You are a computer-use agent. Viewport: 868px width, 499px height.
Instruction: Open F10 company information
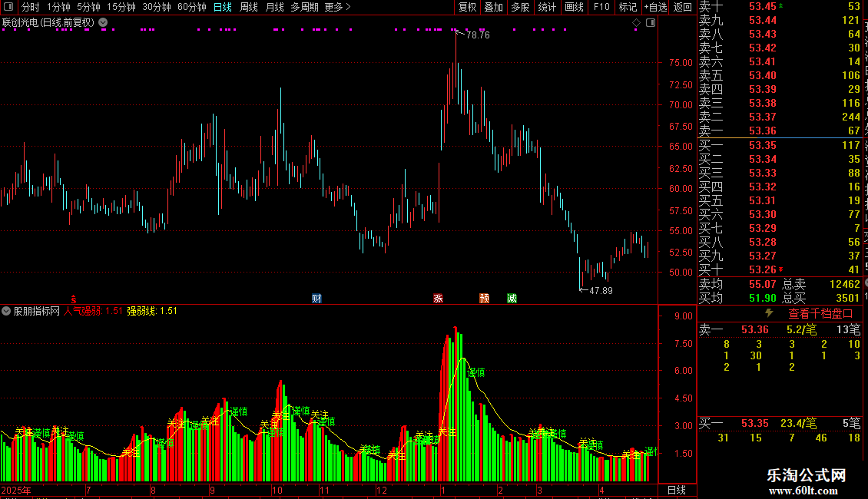601,7
